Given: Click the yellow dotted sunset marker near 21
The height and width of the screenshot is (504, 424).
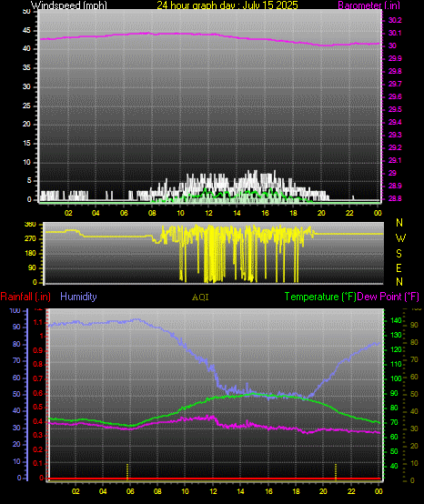Looking at the screenshot, I should click(336, 472).
